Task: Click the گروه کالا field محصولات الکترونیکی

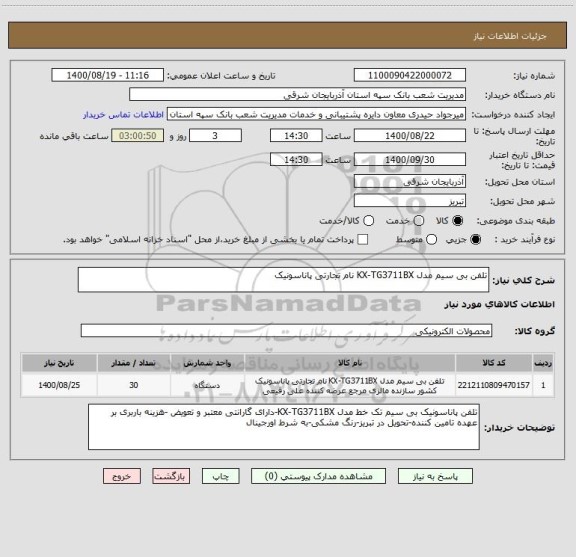Action: pos(286,331)
